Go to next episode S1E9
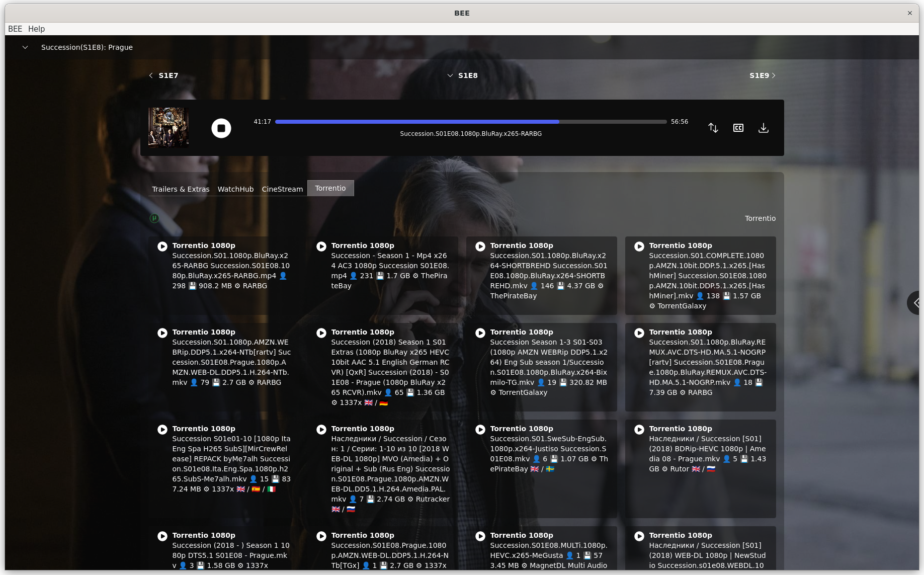Screen dimensions: 924x575 pyautogui.click(x=763, y=75)
